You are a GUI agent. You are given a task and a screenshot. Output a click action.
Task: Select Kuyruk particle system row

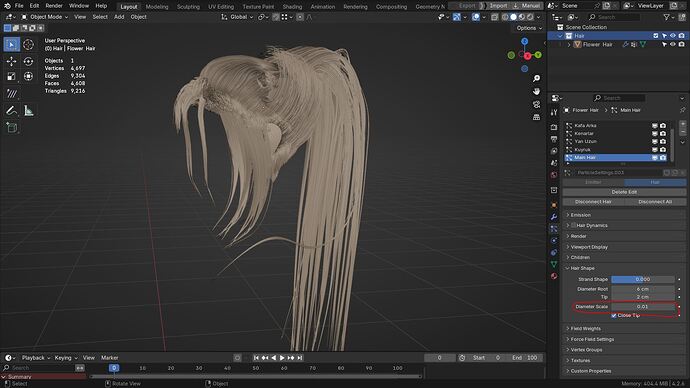coord(616,150)
